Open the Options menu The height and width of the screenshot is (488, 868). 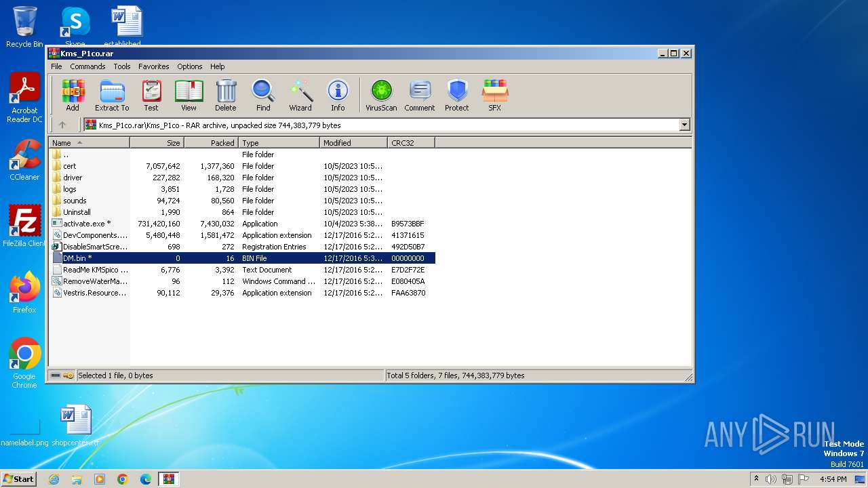click(x=190, y=66)
